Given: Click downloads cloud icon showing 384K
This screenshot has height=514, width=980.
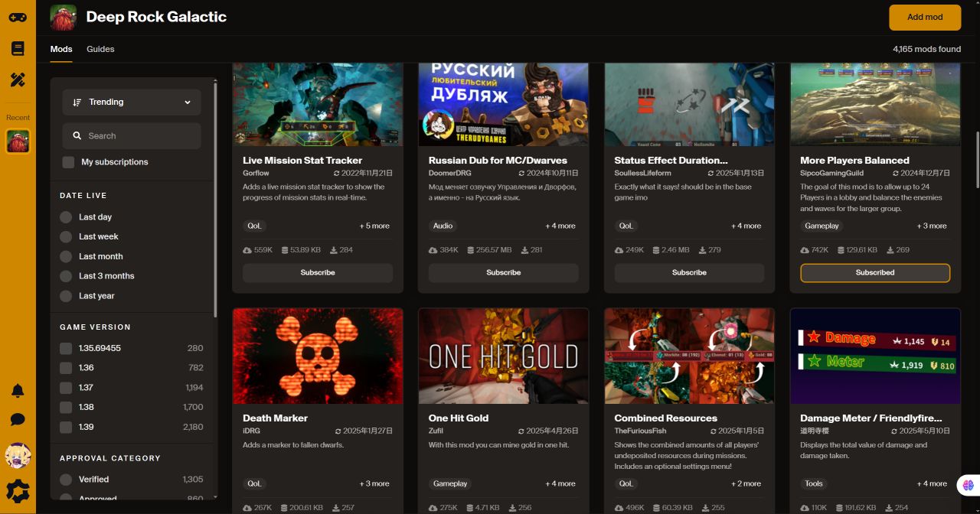Looking at the screenshot, I should tap(433, 250).
